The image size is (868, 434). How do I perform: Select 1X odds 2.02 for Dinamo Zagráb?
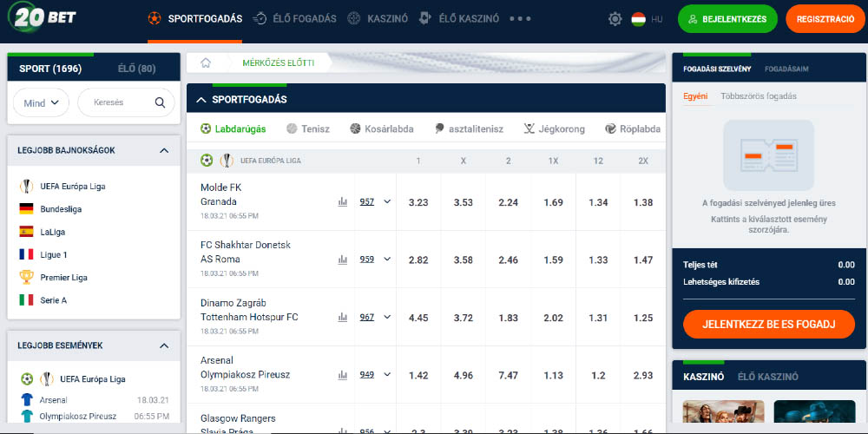pos(553,318)
